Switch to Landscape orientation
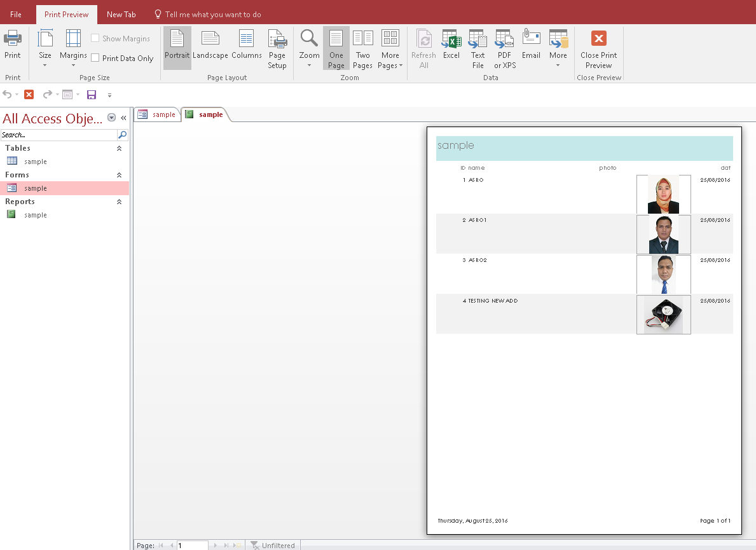Screen dimensions: 756x550 [x=210, y=48]
